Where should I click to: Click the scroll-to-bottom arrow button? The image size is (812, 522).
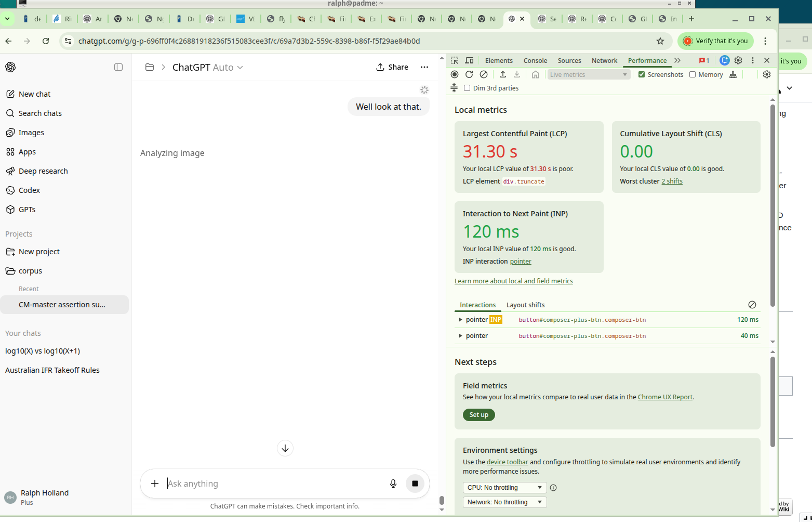(285, 448)
